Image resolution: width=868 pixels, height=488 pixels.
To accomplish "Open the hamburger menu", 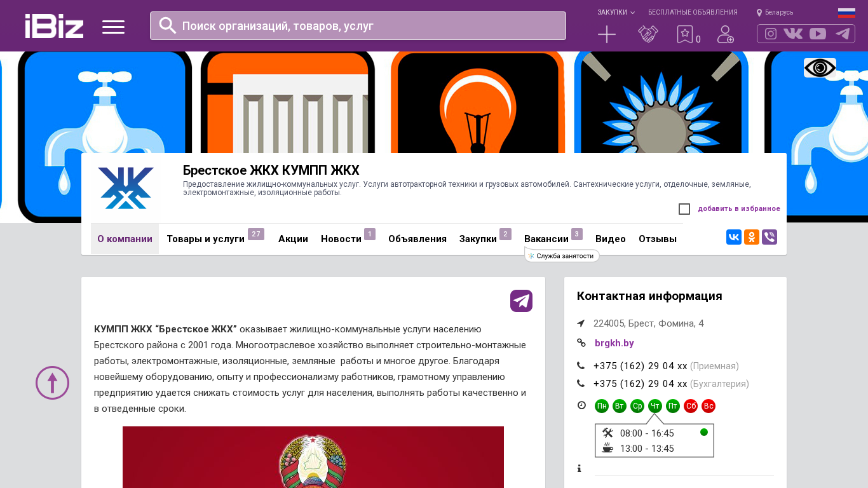I will [113, 27].
